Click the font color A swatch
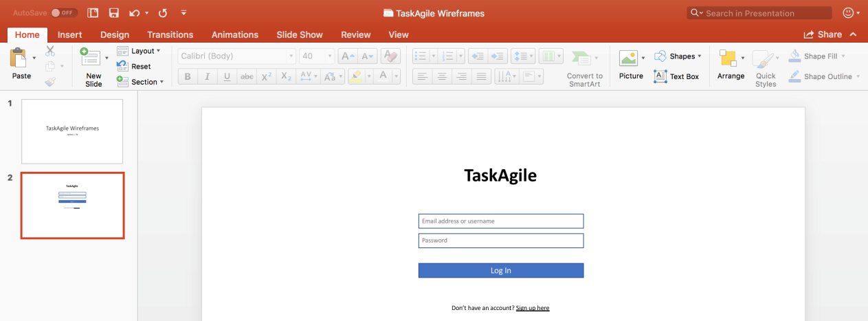The height and width of the screenshot is (321, 868). [x=383, y=76]
